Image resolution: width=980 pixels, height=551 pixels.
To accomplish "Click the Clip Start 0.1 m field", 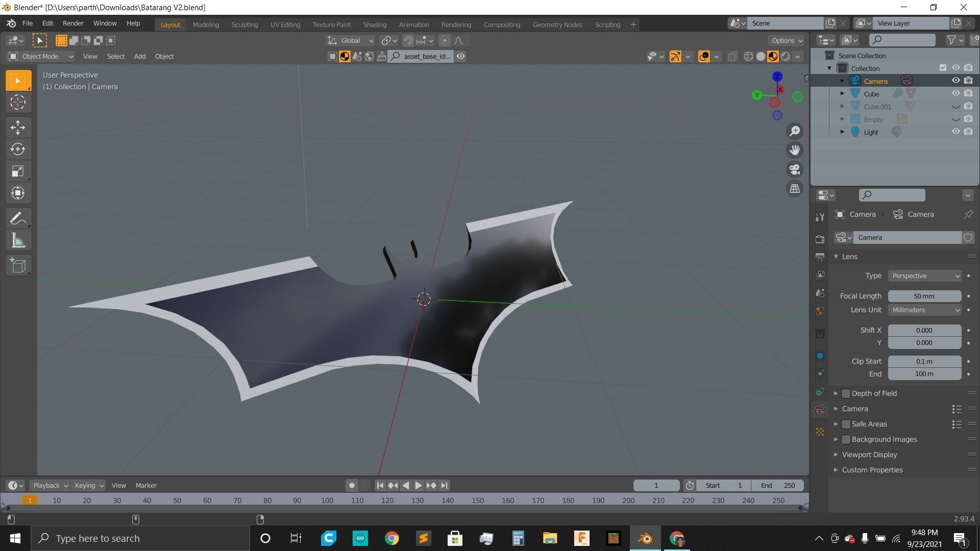I will 924,361.
